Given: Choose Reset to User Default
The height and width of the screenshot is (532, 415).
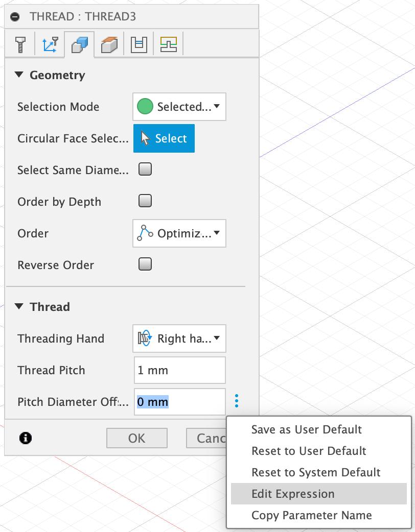Looking at the screenshot, I should (318, 451).
